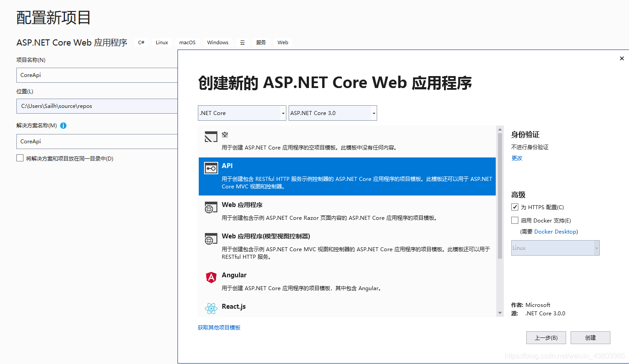
Task: Enable 启用 Docker 支持 option
Action: point(515,220)
